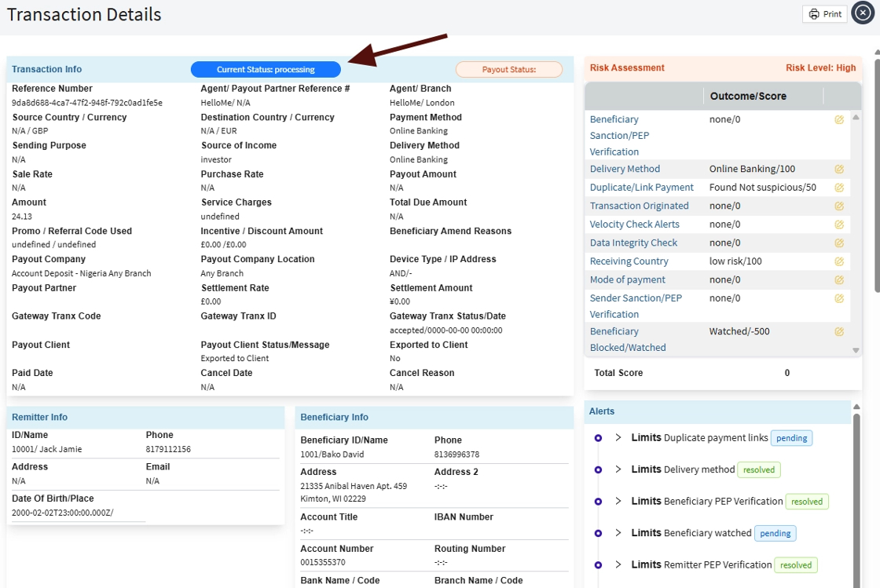The width and height of the screenshot is (880, 588).
Task: Expand Duplicate payment links alert
Action: pyautogui.click(x=618, y=438)
